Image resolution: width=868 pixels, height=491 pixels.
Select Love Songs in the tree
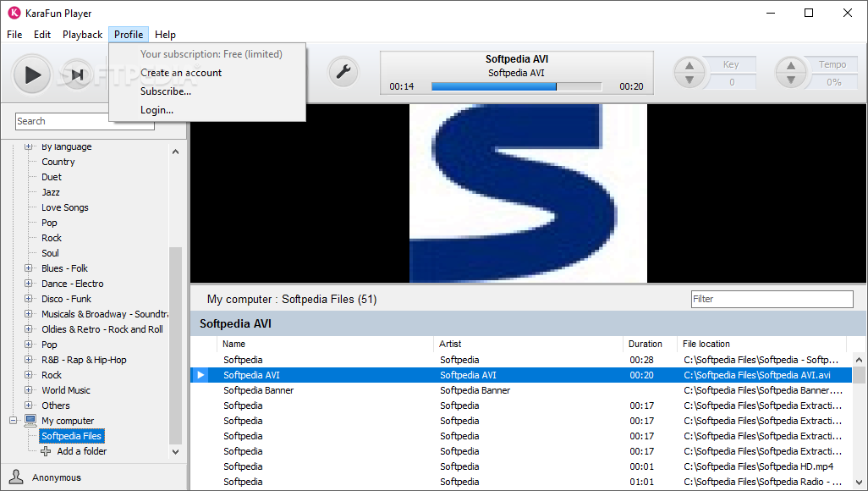coord(65,207)
